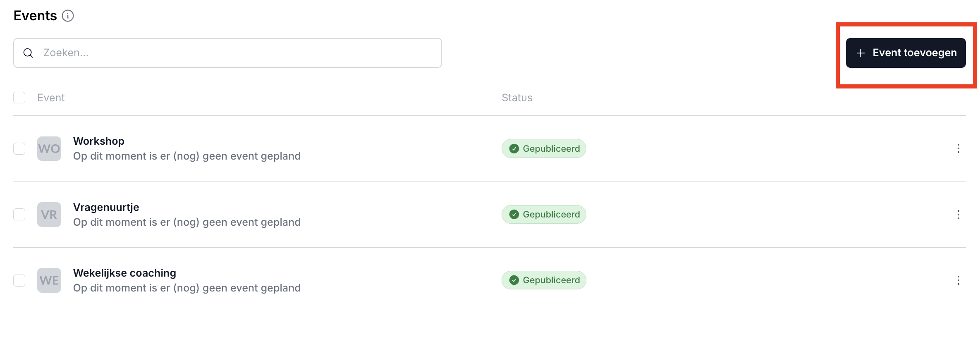Click the WE avatar for Wekelijkse coaching

pyautogui.click(x=49, y=280)
